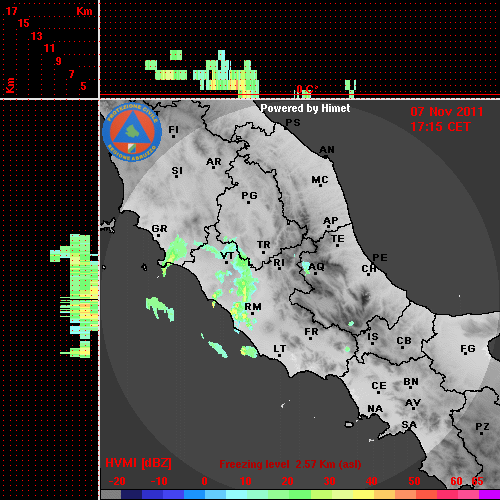Click the '-10' dBZ scale value
The height and width of the screenshot is (500, 500).
tap(159, 481)
